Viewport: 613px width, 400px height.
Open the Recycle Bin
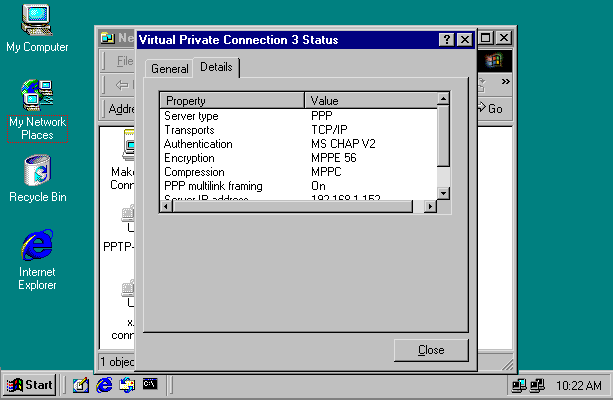(37, 172)
